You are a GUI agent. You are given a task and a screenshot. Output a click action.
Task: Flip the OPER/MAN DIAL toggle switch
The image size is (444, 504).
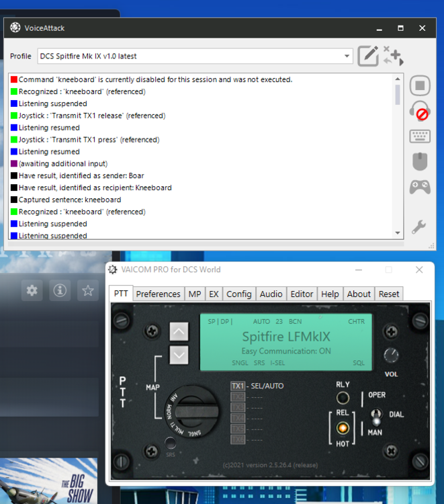coord(376,417)
